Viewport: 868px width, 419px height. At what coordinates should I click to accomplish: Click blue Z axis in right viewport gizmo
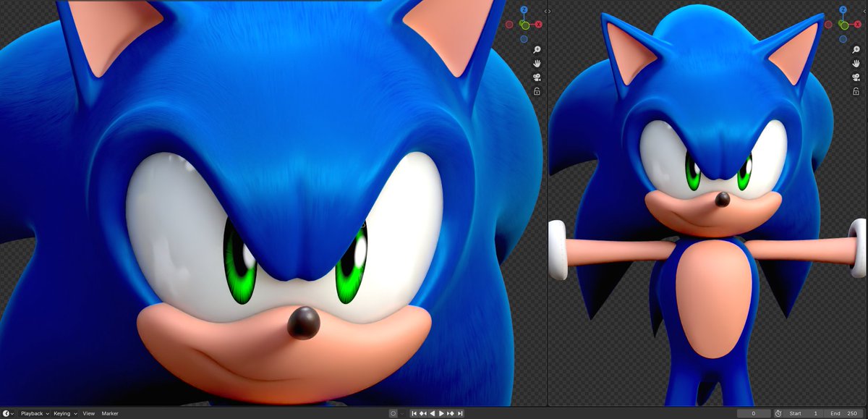pos(843,9)
